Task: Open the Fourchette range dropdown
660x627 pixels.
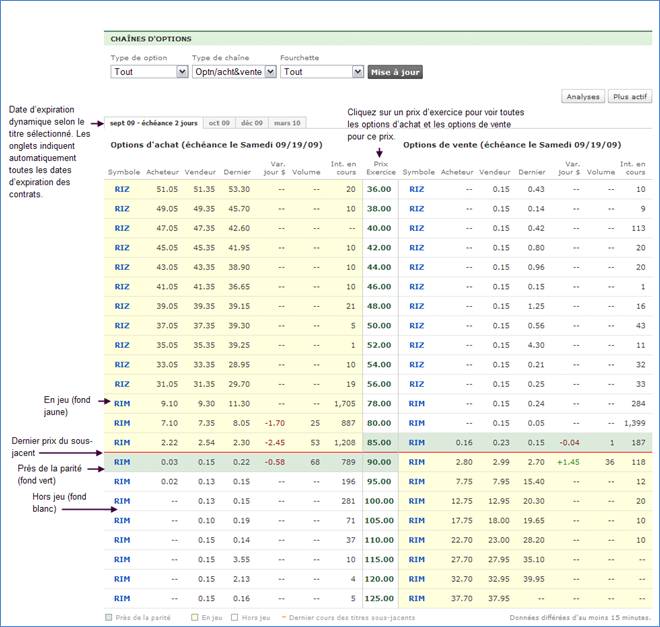Action: pos(322,72)
